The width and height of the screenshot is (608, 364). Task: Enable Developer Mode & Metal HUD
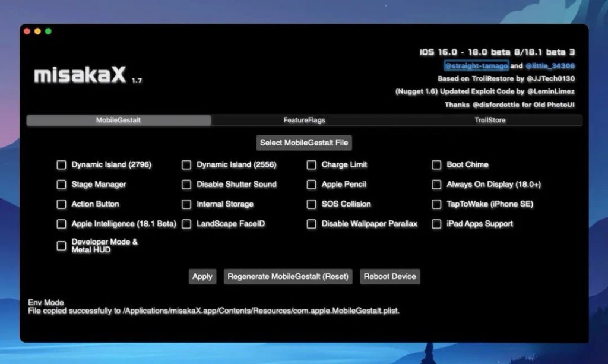[61, 246]
